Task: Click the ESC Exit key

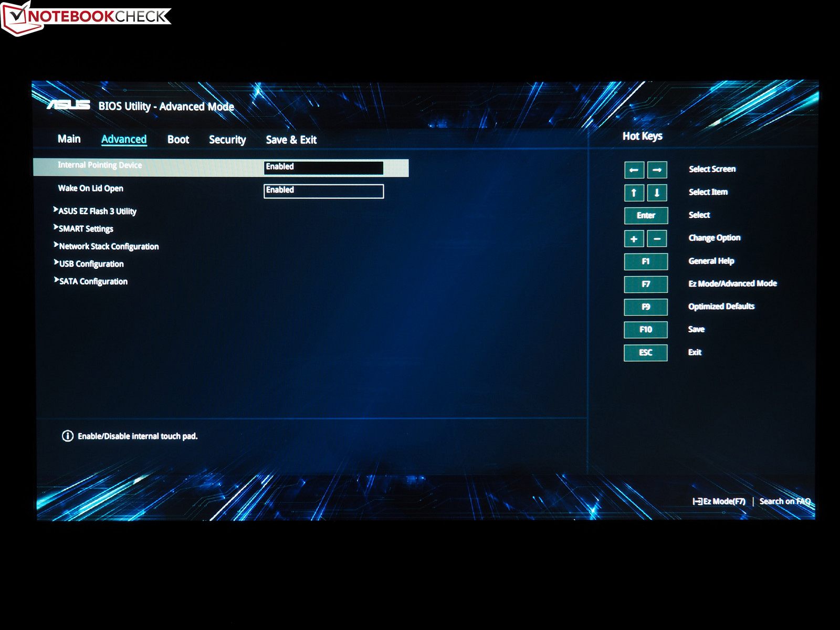Action: tap(646, 353)
